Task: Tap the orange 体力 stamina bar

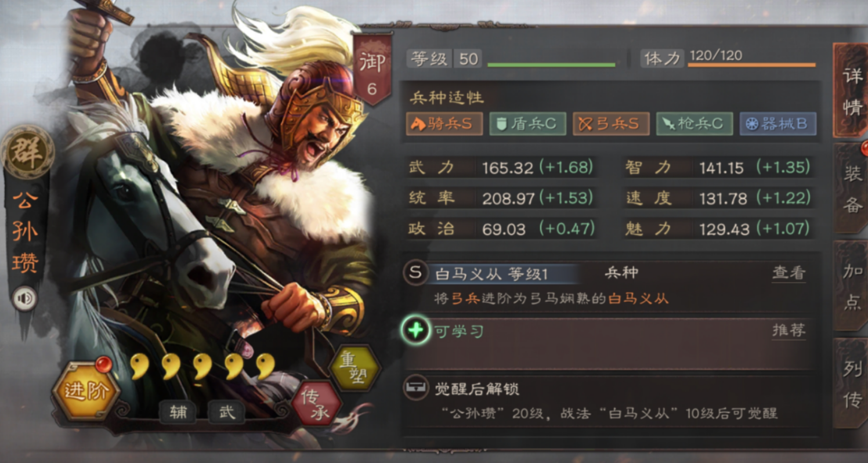Action: 751,64
